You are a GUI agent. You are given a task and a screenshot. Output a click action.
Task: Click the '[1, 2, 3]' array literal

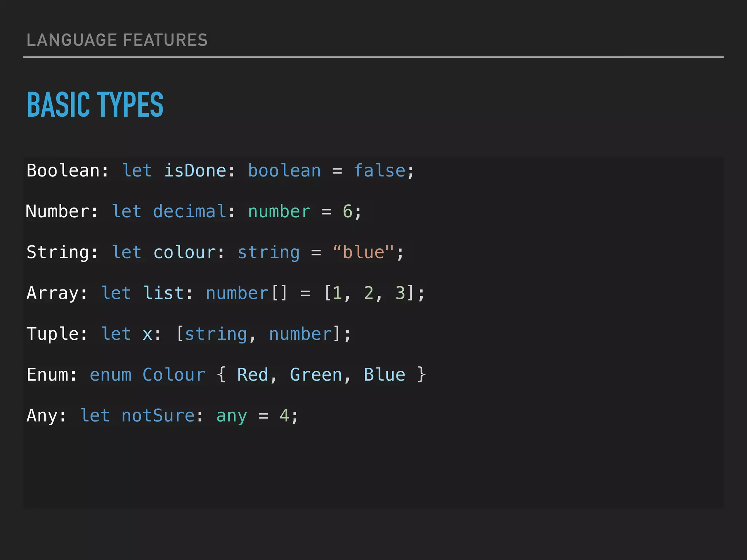[x=369, y=293]
